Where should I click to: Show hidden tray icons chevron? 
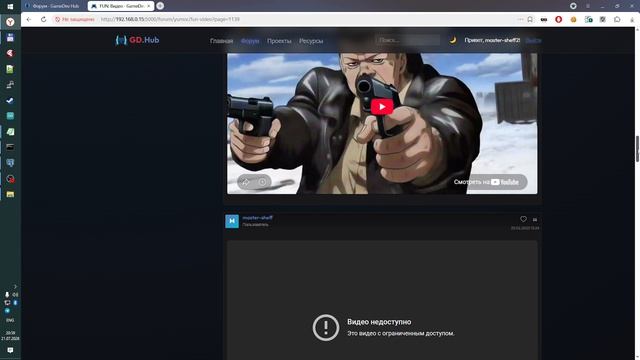tap(15, 287)
